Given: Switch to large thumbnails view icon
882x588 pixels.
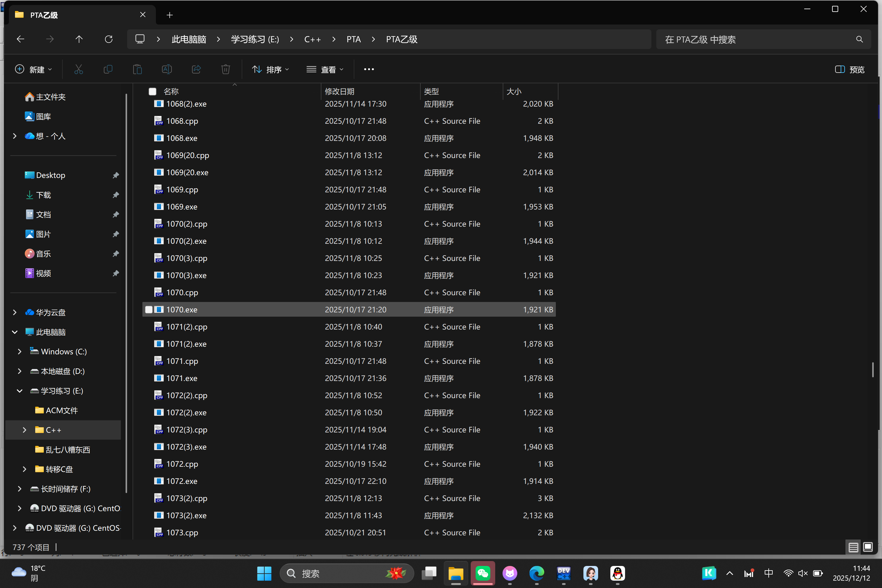Looking at the screenshot, I should 867,547.
